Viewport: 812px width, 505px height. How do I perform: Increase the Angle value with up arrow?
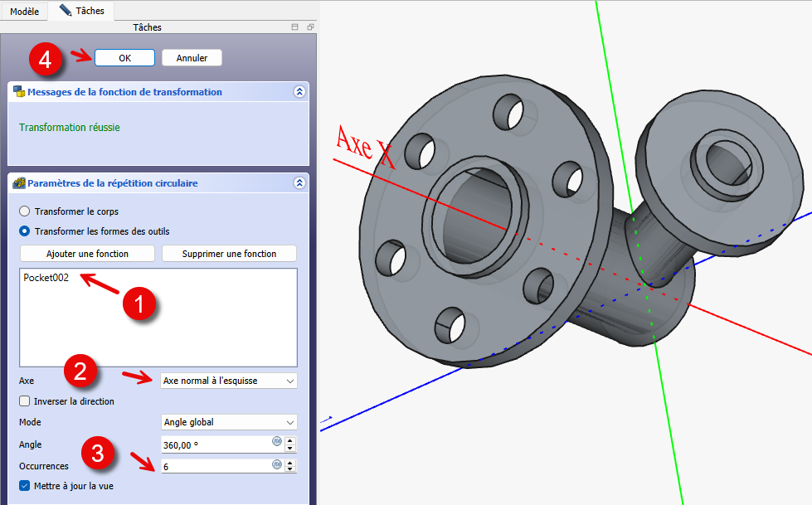290,440
